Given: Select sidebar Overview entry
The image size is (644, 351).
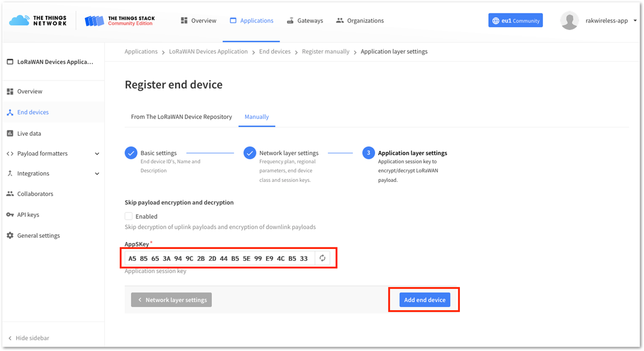Looking at the screenshot, I should 53,91.
